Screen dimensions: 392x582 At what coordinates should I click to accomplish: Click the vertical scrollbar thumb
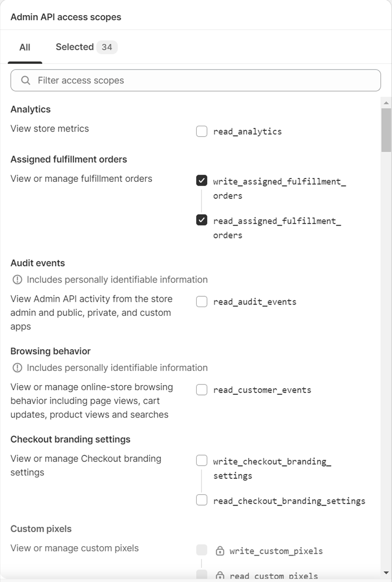(386, 130)
